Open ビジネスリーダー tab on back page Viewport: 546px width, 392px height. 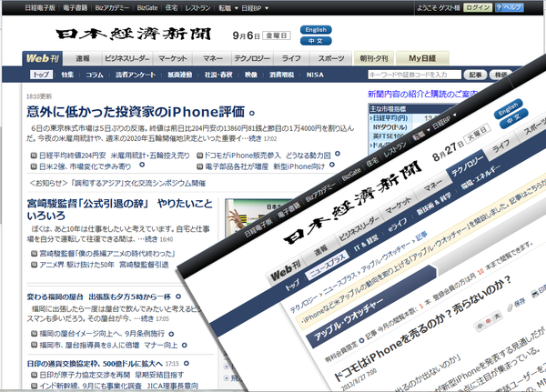click(127, 58)
